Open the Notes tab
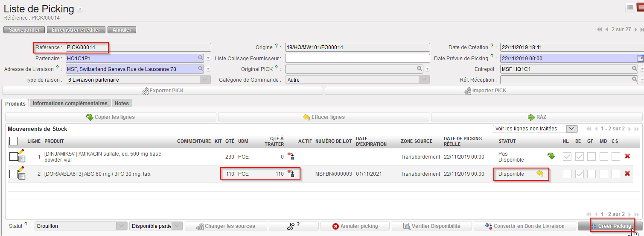644x236 pixels. pyautogui.click(x=122, y=103)
